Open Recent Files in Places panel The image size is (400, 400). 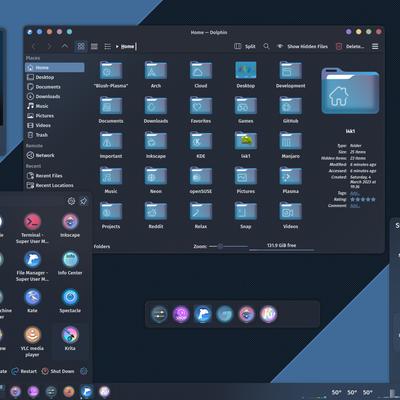coord(55,176)
